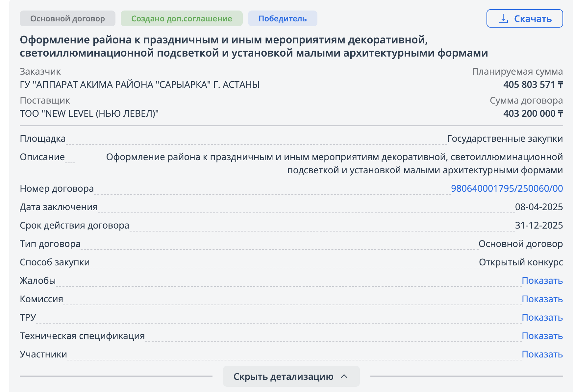
Task: Open contract number 980640001795/250060/00 link
Action: point(507,188)
